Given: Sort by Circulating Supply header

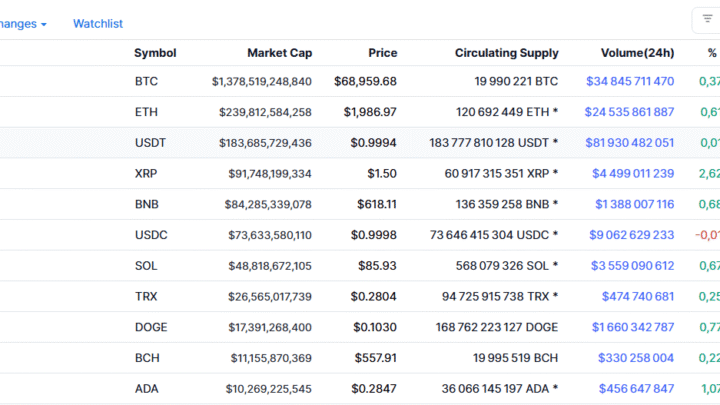Looking at the screenshot, I should tap(506, 53).
